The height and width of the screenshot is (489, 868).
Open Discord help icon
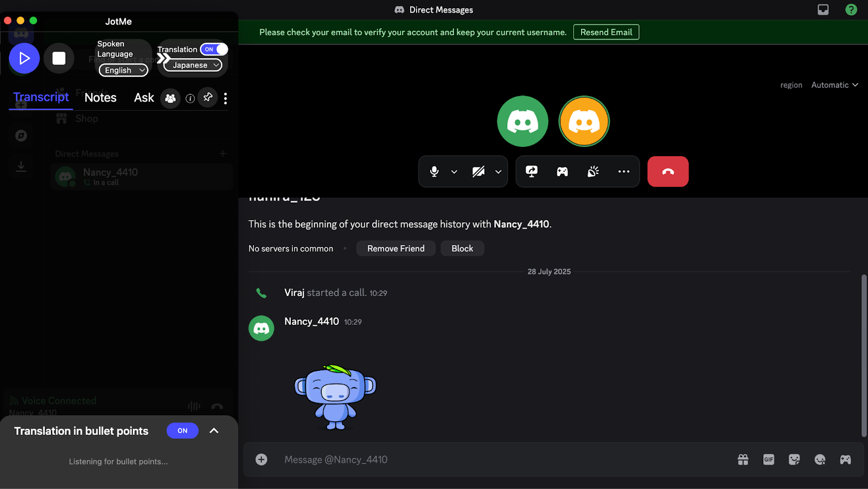(x=851, y=10)
